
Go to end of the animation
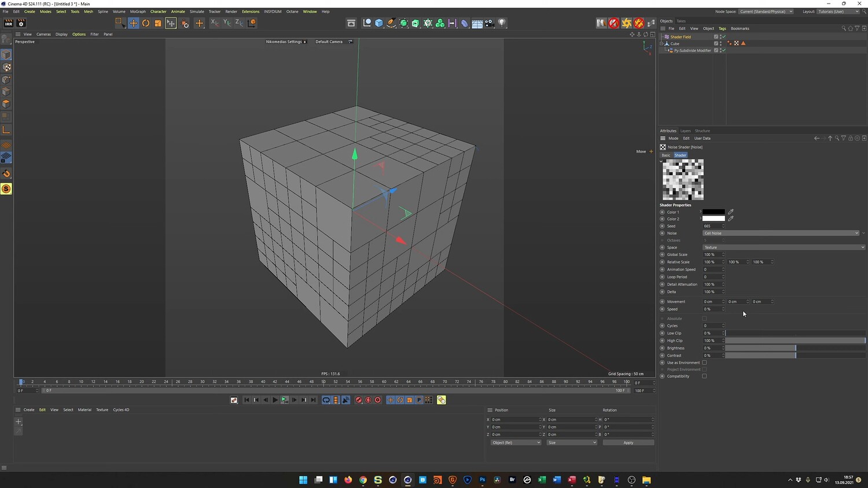[x=313, y=400]
